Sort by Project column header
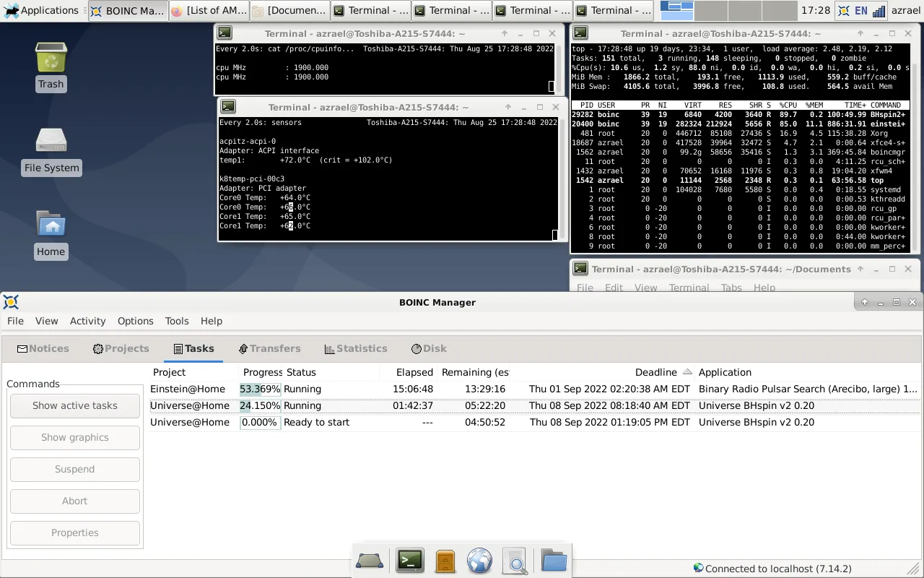Screen dimensions: 924x578 [x=193, y=372]
